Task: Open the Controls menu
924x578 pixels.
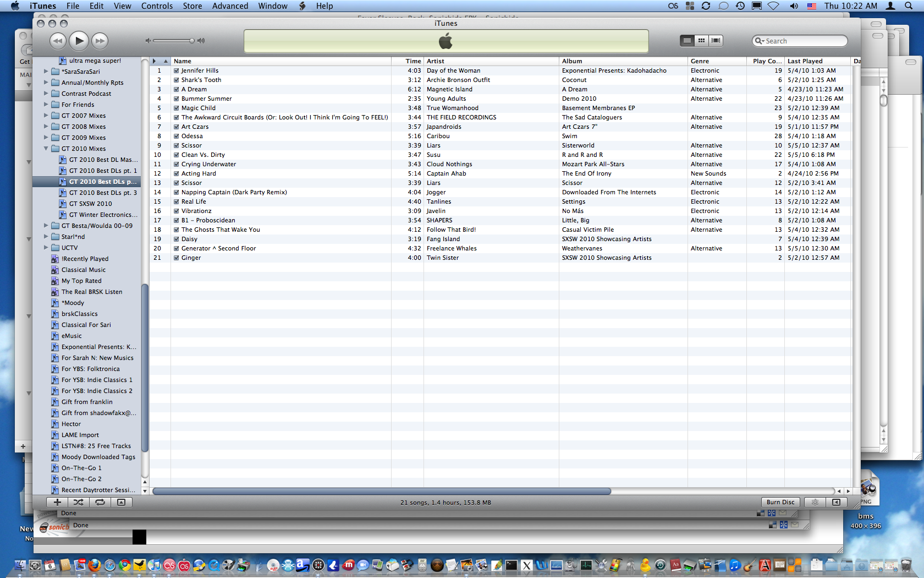Action: 157,6
